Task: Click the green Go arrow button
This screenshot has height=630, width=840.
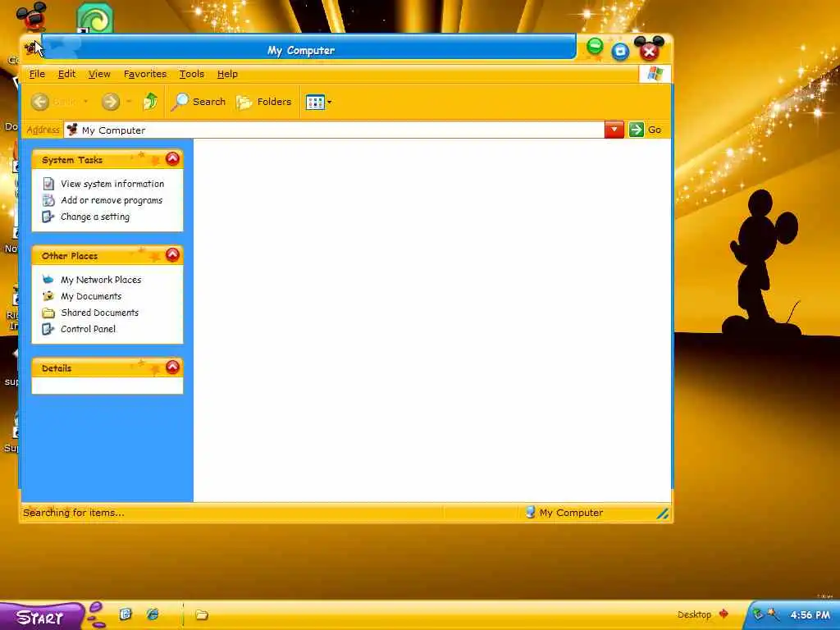Action: (x=636, y=130)
